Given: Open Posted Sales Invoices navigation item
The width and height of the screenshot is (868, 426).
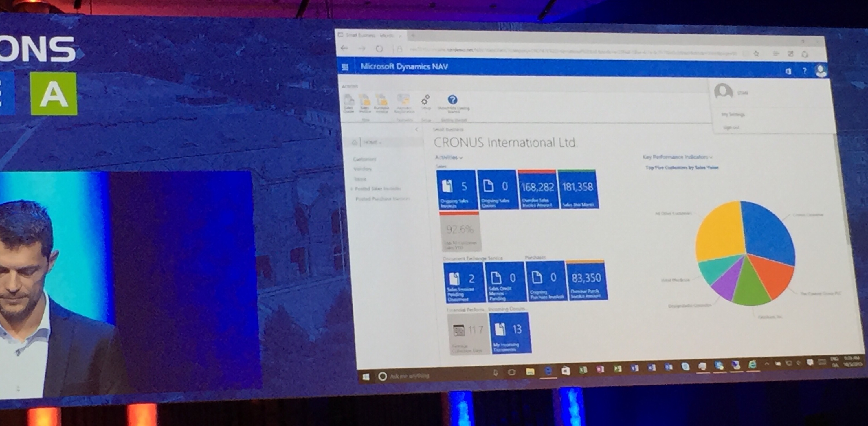Looking at the screenshot, I should click(377, 189).
